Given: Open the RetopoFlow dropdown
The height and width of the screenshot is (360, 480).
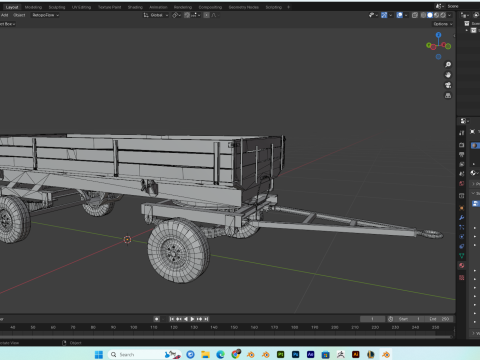Looking at the screenshot, I should click(45, 15).
